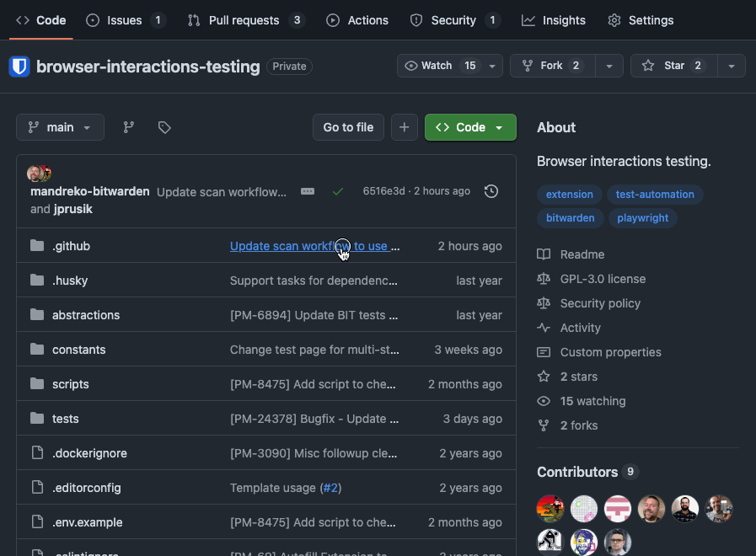Open commit history clock icon
This screenshot has height=556, width=756.
[x=491, y=191]
